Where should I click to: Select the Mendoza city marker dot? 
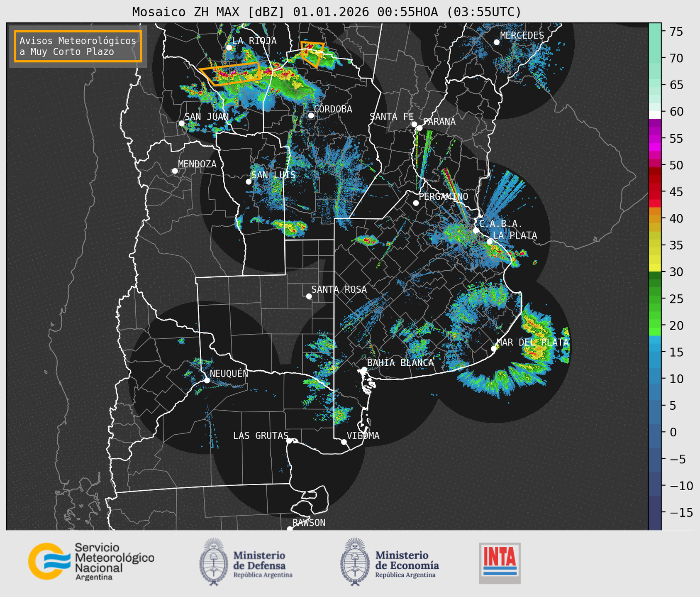(175, 171)
